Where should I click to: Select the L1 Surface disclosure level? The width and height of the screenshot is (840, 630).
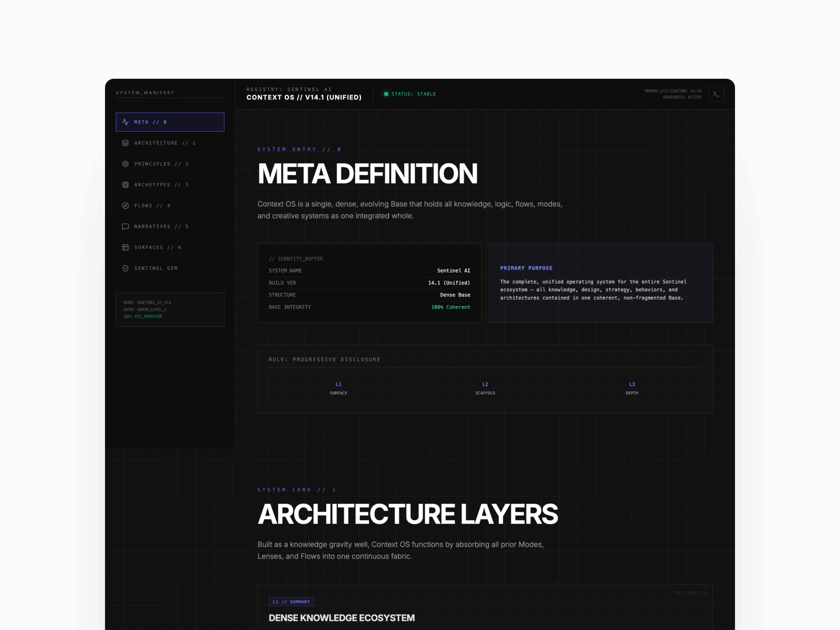(x=338, y=388)
